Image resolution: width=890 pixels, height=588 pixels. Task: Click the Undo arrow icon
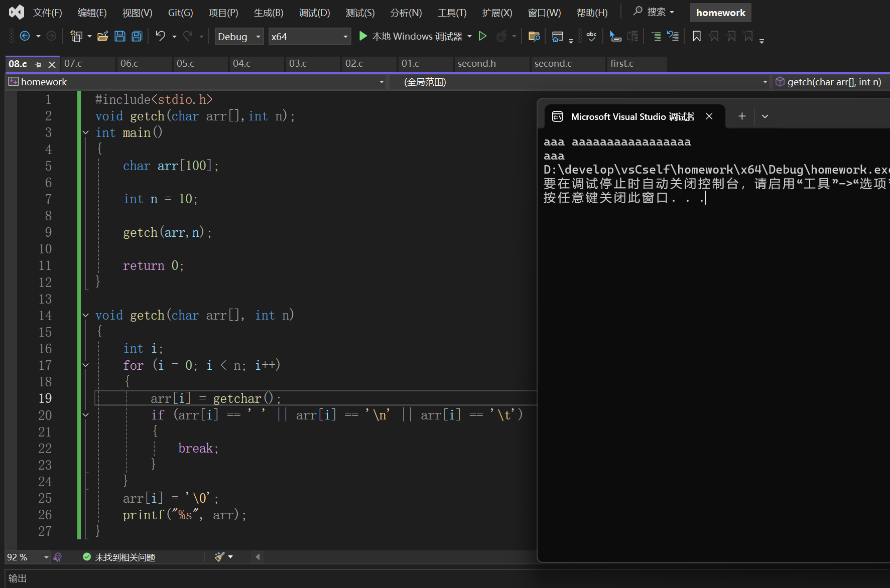click(160, 36)
